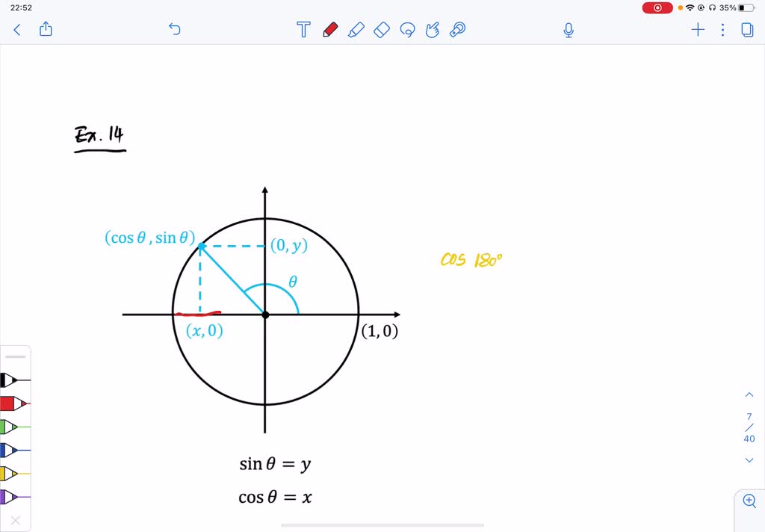
Task: Activate the Lasso selection tool
Action: coord(407,29)
